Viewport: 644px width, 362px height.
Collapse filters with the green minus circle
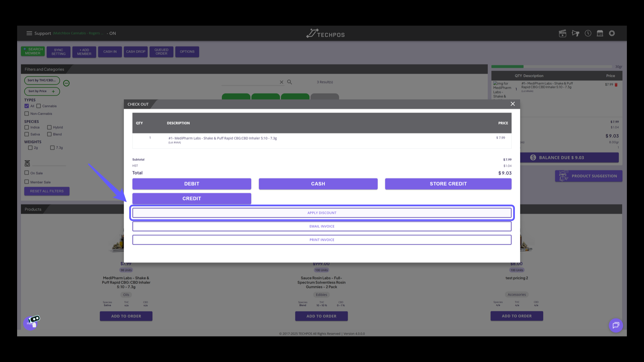tap(66, 83)
